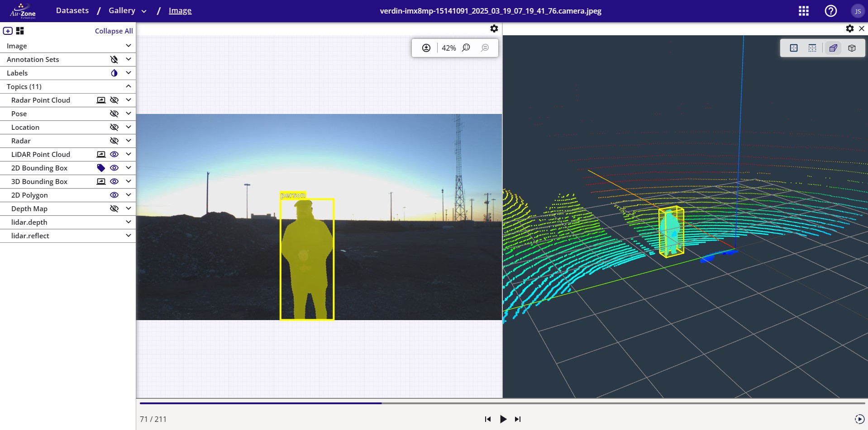Go to the Datasets menu item
Viewport: 868px width, 430px height.
(72, 10)
